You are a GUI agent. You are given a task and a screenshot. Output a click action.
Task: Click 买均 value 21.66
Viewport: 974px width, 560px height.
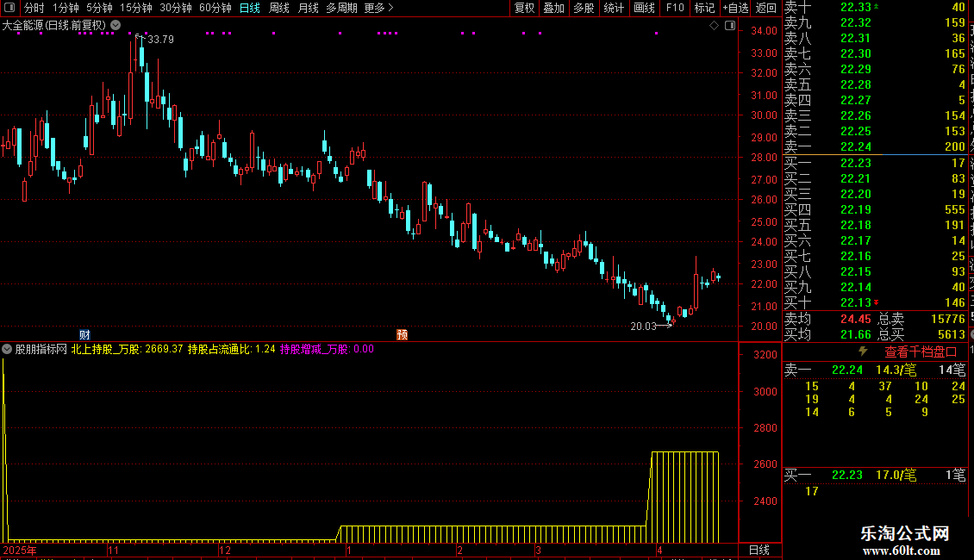click(x=856, y=334)
